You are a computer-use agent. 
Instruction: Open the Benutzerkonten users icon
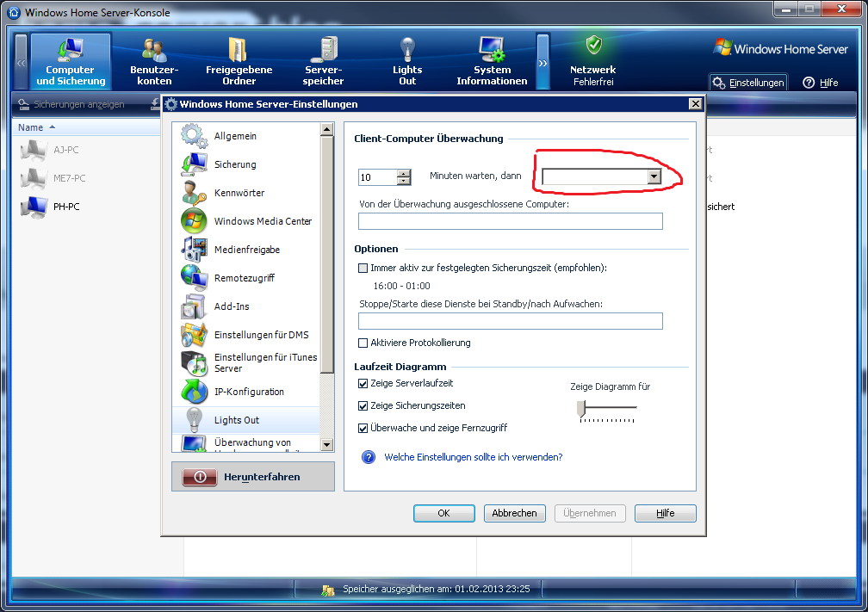pos(154,50)
